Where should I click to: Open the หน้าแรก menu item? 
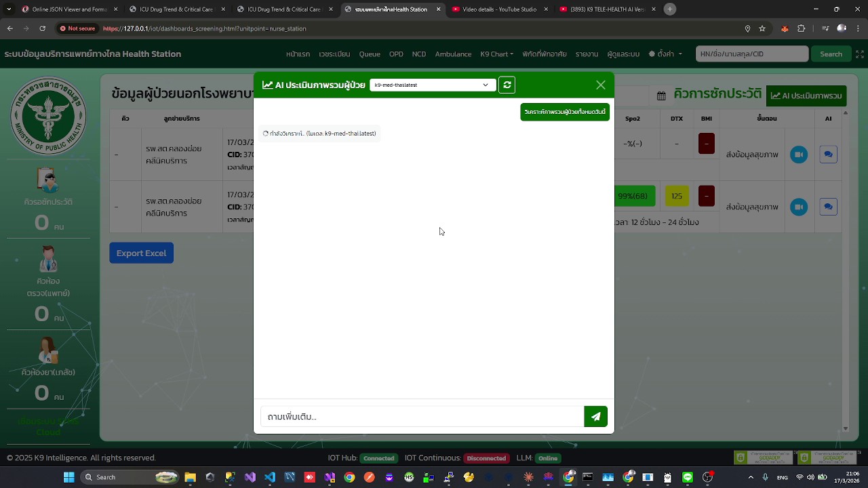click(x=298, y=54)
